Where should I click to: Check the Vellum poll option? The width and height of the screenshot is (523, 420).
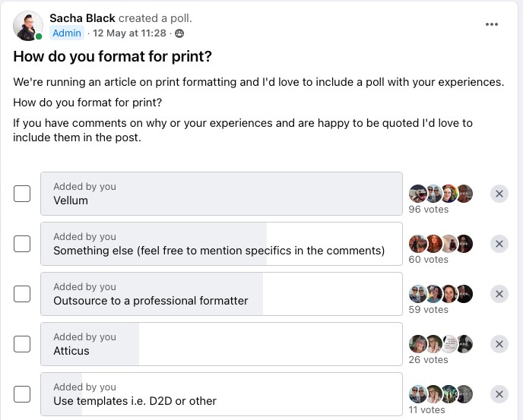pos(23,194)
